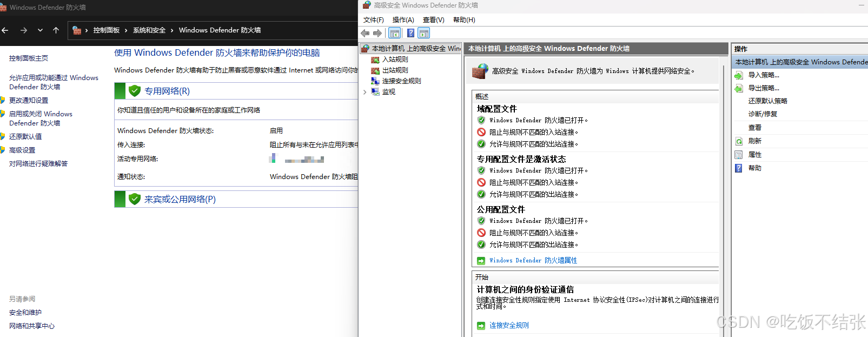868x337 pixels.
Task: Click the blue help icon in the toolbar
Action: click(410, 33)
